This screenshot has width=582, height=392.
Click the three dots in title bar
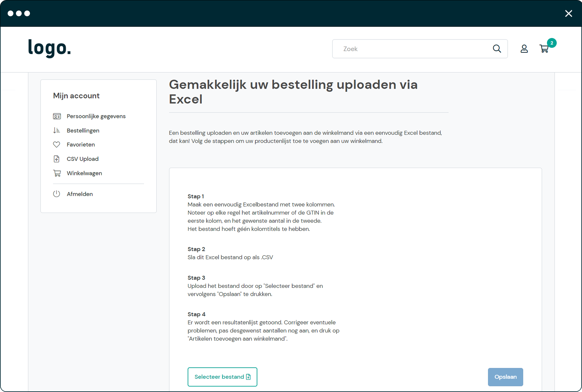tap(19, 13)
